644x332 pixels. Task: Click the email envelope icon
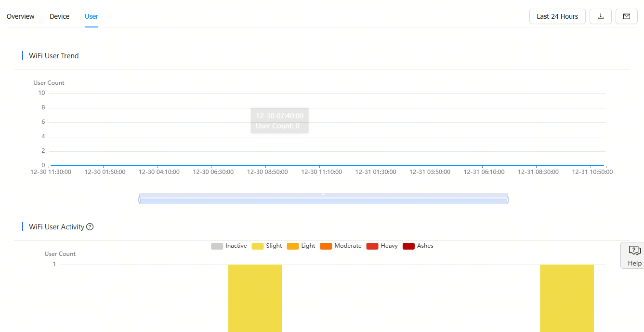click(626, 16)
